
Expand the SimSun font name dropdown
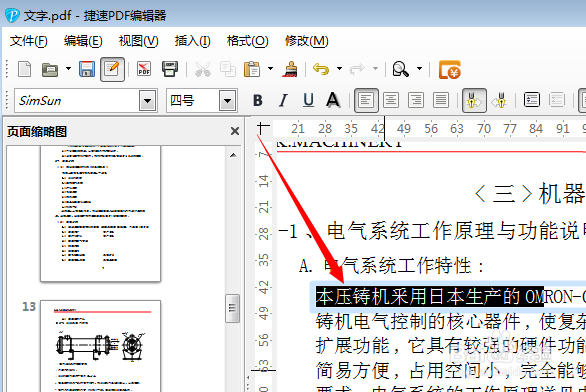tap(148, 101)
